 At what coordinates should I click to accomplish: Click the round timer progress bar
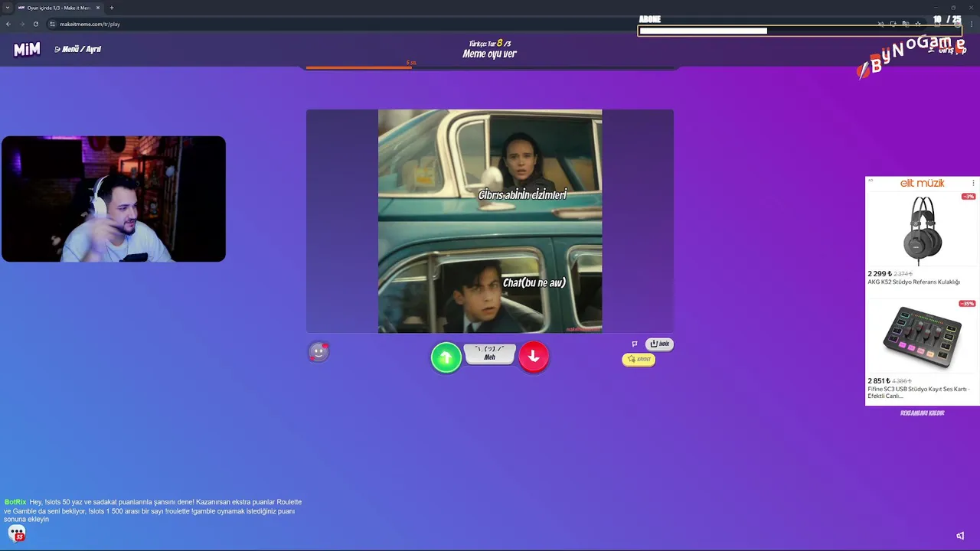pyautogui.click(x=490, y=67)
